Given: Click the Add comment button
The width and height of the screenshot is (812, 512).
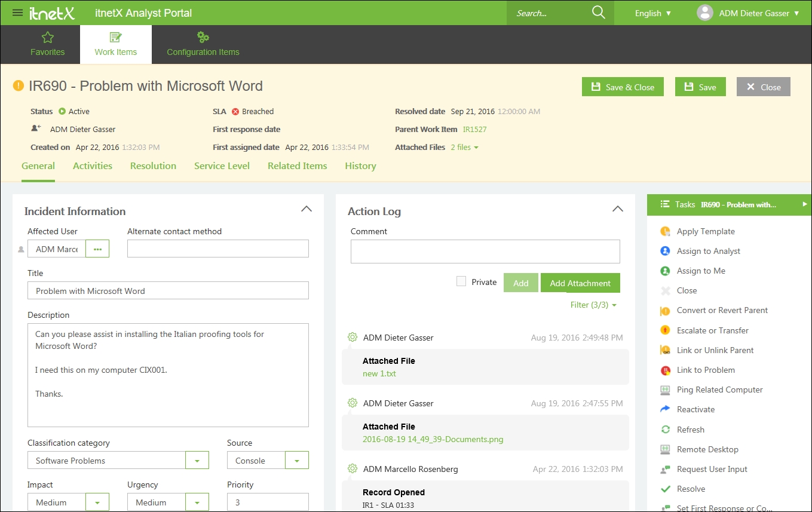Looking at the screenshot, I should pyautogui.click(x=521, y=283).
